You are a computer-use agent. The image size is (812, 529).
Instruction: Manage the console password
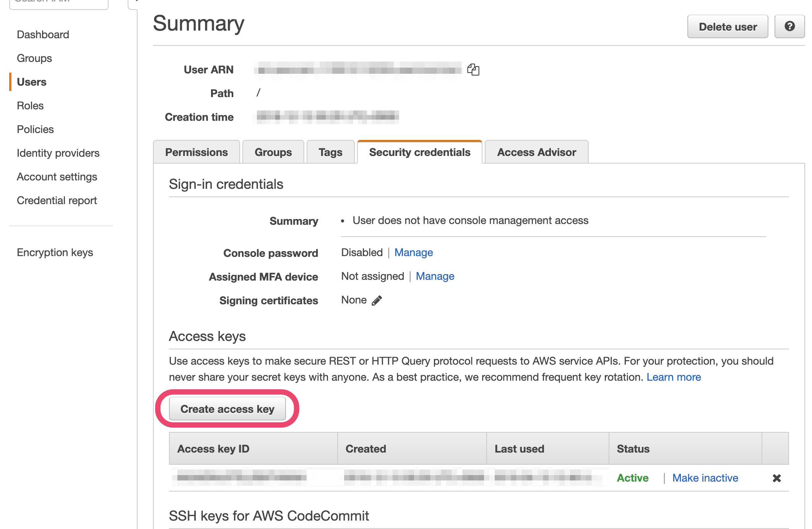coord(414,253)
